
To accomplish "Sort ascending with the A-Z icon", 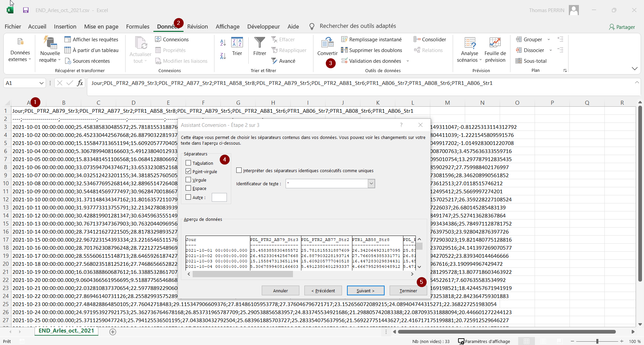I will (223, 43).
